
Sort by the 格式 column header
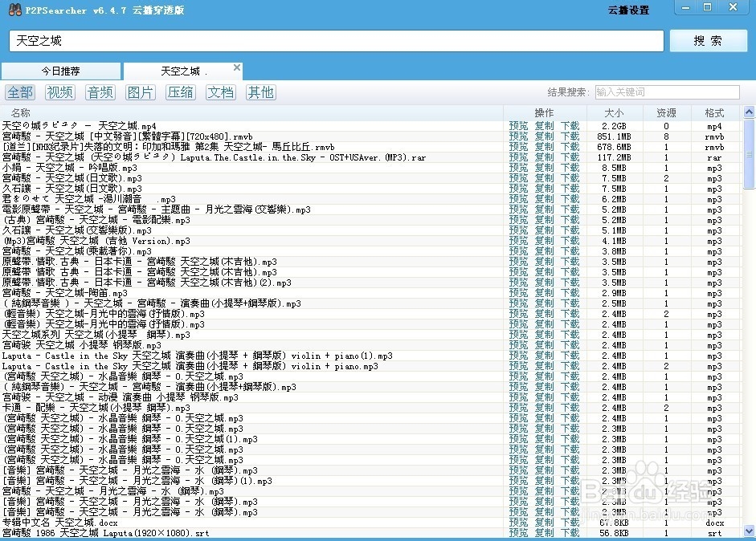715,112
